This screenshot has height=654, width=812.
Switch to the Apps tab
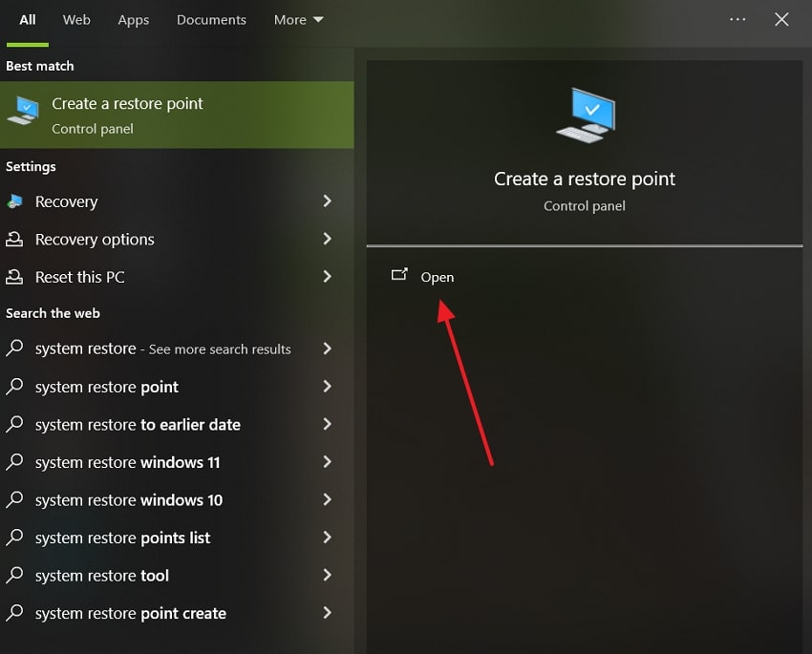pos(133,19)
